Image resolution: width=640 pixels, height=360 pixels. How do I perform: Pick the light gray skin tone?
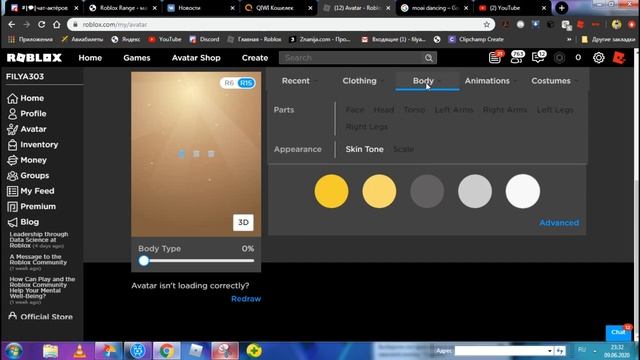pos(475,191)
